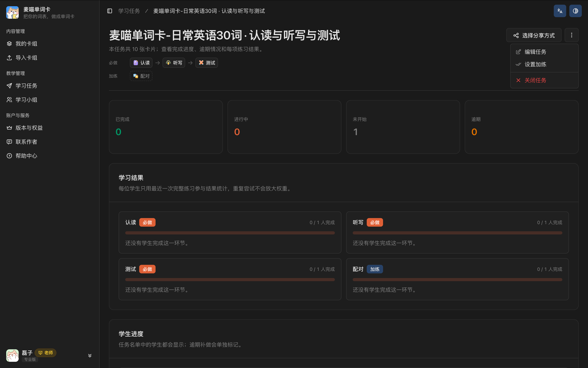The height and width of the screenshot is (368, 588).
Task: Click the 必做 badge beside 听写 result
Action: point(375,222)
